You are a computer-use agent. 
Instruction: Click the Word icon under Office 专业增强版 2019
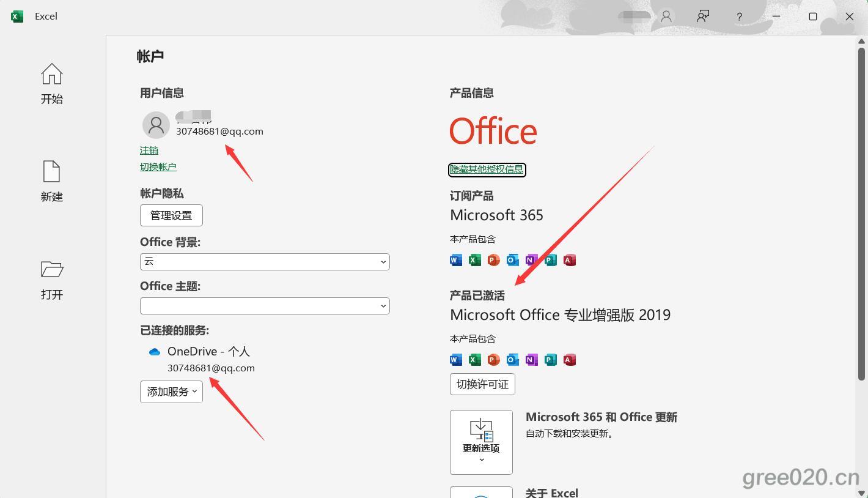[x=456, y=360]
